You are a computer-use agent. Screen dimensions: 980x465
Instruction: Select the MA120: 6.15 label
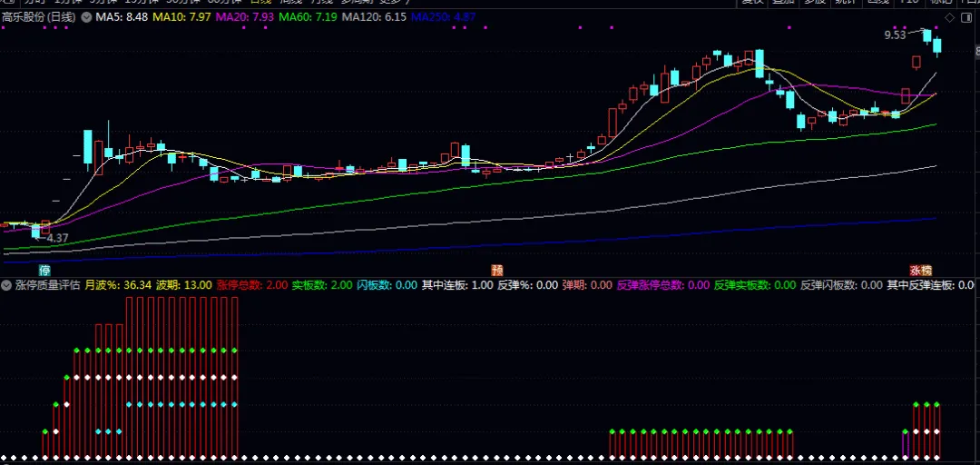click(x=375, y=17)
